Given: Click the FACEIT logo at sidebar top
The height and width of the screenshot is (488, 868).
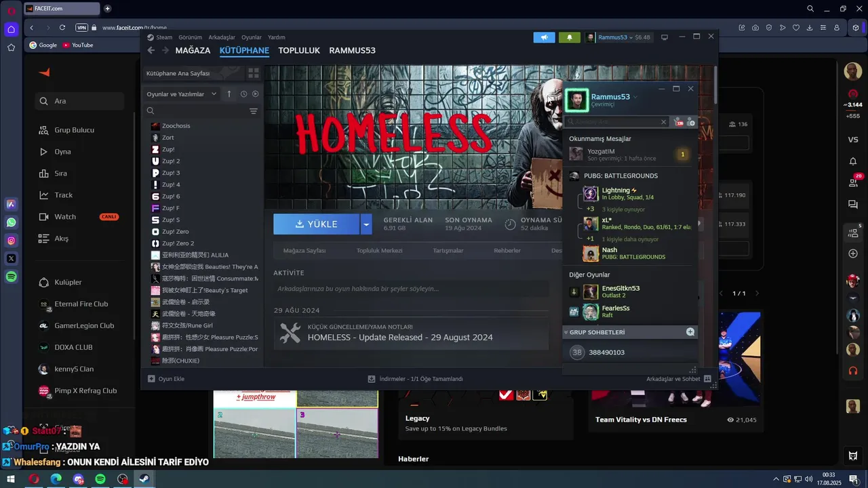Looking at the screenshot, I should (45, 73).
